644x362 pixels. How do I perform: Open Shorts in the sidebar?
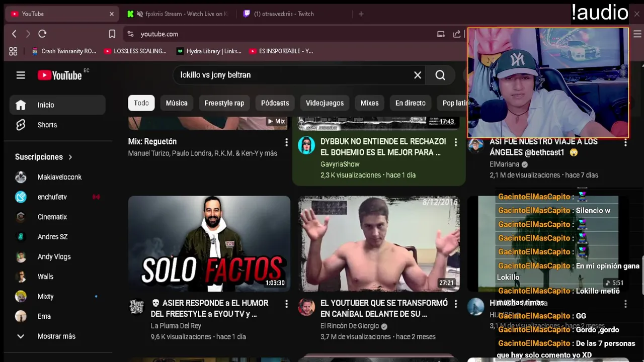pos(57,125)
